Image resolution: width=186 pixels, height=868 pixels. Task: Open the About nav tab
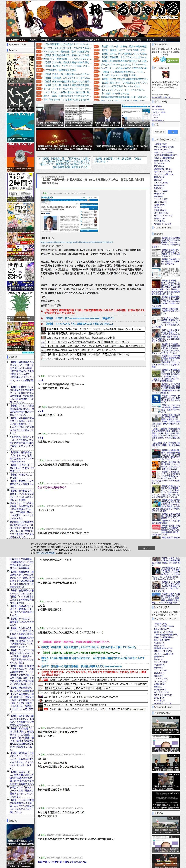[x=33, y=40]
